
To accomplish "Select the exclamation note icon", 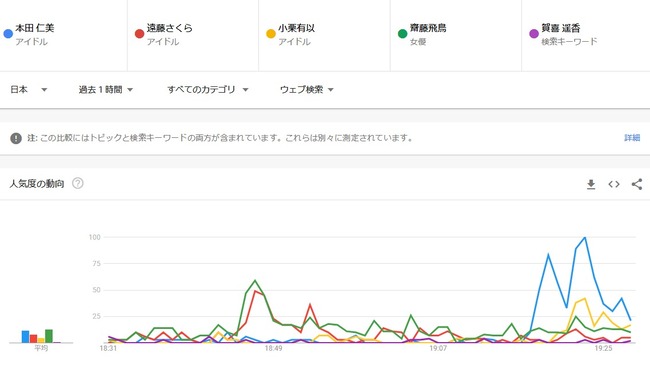I will pyautogui.click(x=16, y=138).
